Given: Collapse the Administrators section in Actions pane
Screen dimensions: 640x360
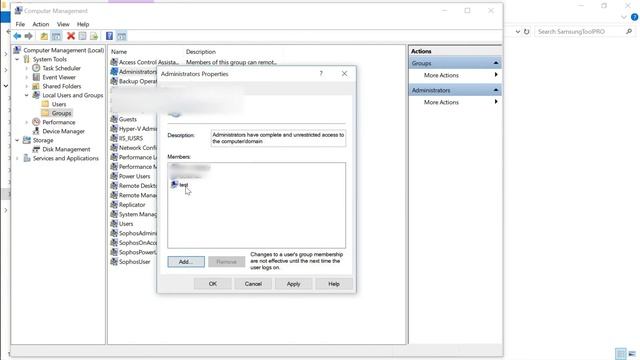Looking at the screenshot, I should pos(496,90).
